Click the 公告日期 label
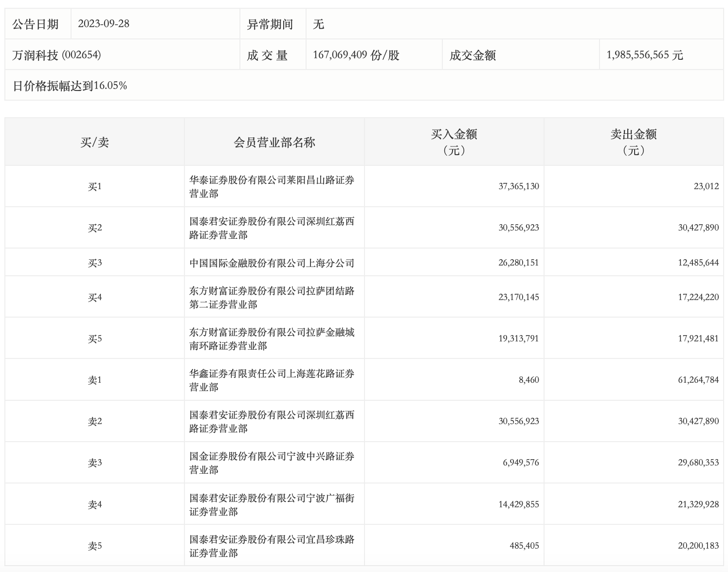The image size is (728, 572). 36,24
